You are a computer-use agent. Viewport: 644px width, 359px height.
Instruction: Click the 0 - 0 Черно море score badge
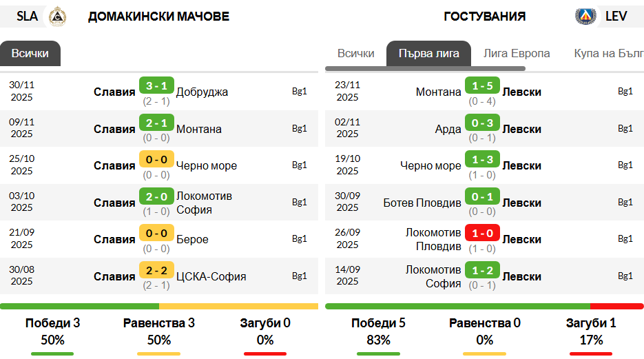tap(156, 159)
